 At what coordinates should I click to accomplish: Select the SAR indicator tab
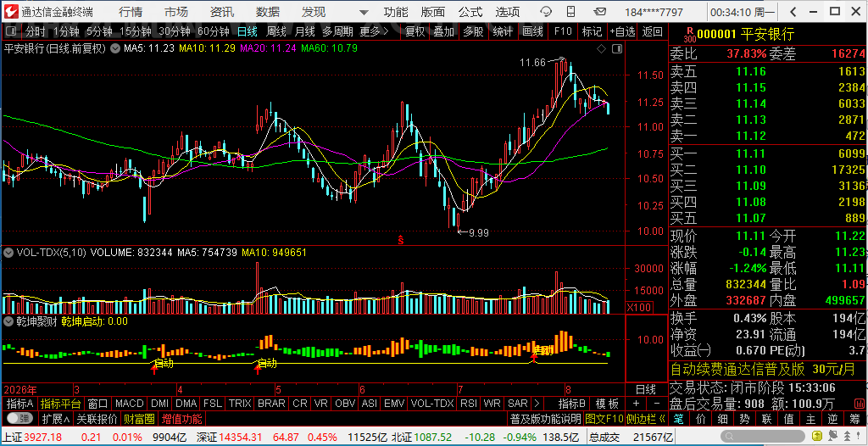click(518, 404)
